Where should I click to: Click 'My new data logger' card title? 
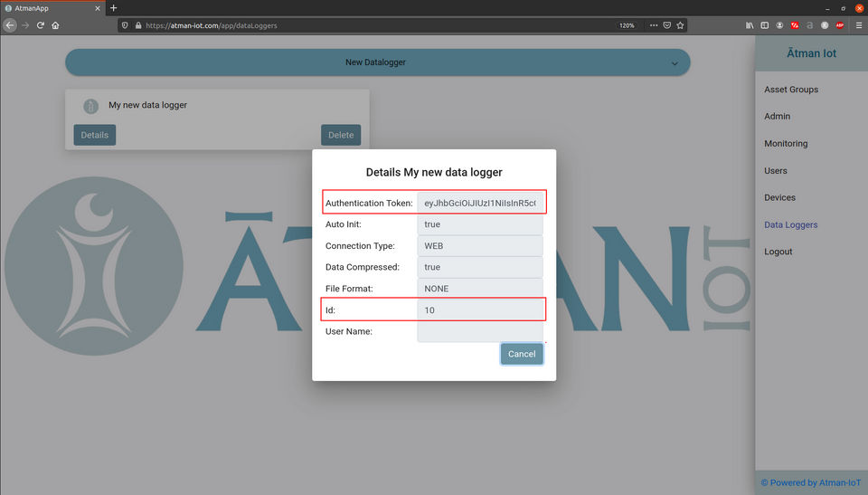coord(147,105)
